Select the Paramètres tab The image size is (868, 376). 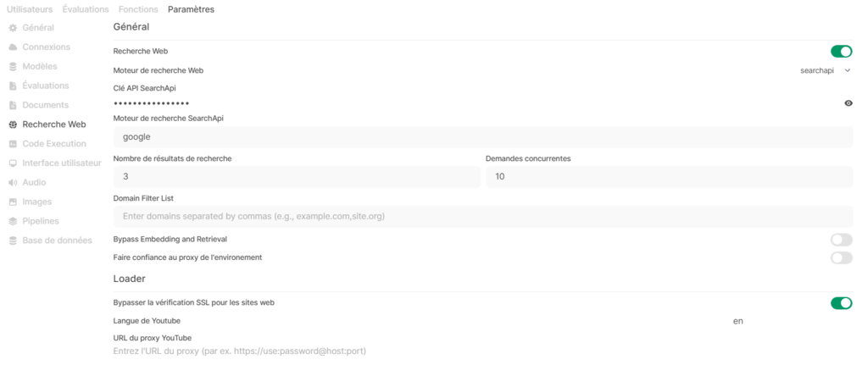click(191, 9)
